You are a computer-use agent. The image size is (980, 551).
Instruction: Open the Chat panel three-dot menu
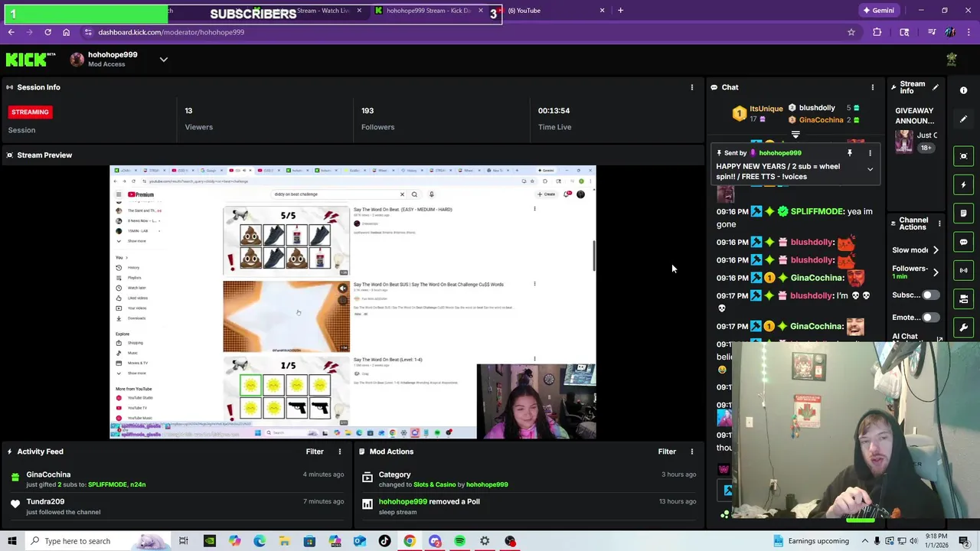[x=872, y=87]
